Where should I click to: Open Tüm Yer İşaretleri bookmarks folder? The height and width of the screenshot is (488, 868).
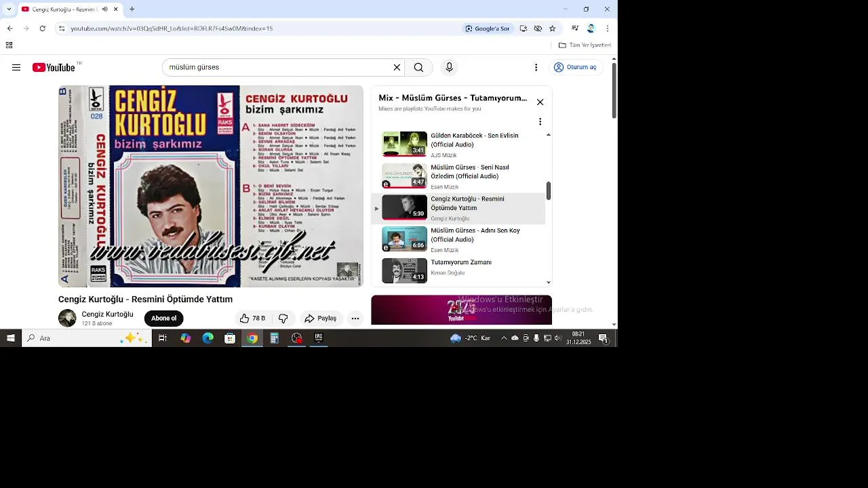(x=585, y=45)
